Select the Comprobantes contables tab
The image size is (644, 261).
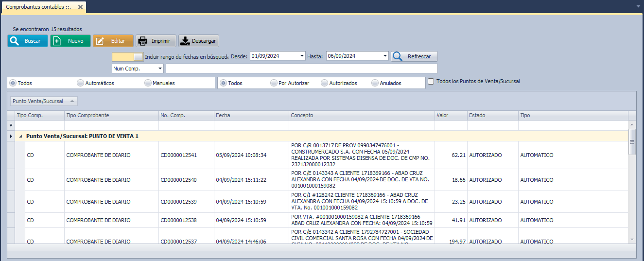tap(38, 7)
